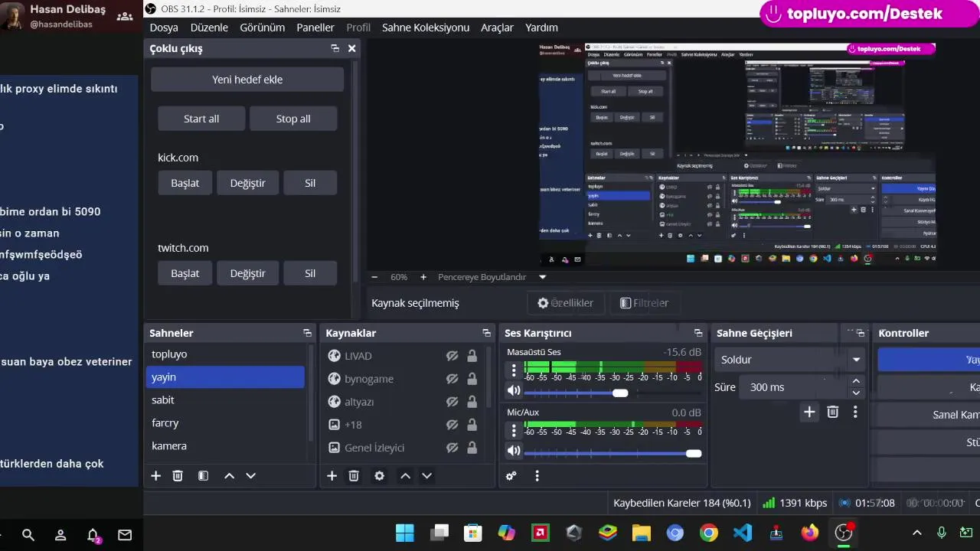Add a scene transition with plus icon
980x551 pixels.
[809, 412]
